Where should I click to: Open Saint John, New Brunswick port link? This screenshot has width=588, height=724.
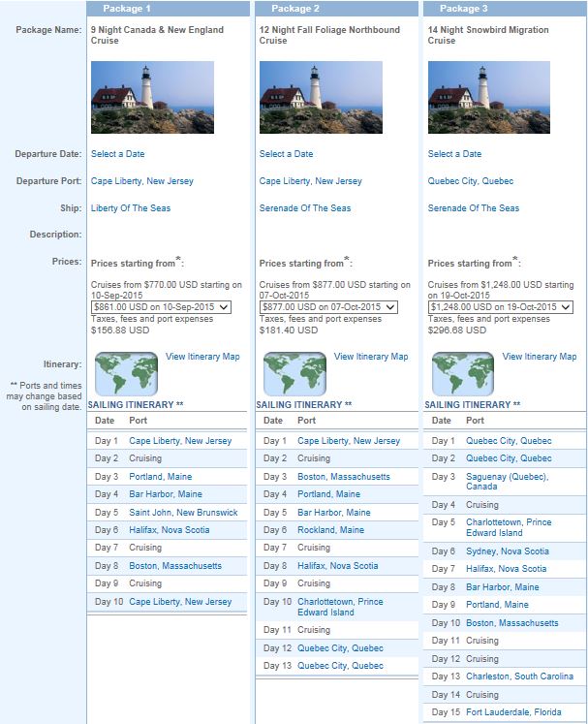[x=183, y=513]
